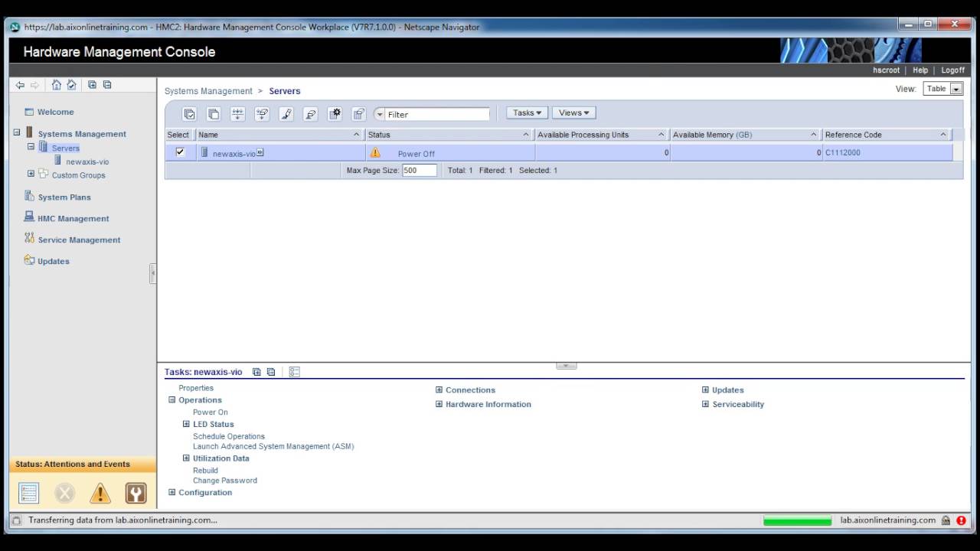980x551 pixels.
Task: Expand the Hardware Information task group
Action: [x=439, y=404]
